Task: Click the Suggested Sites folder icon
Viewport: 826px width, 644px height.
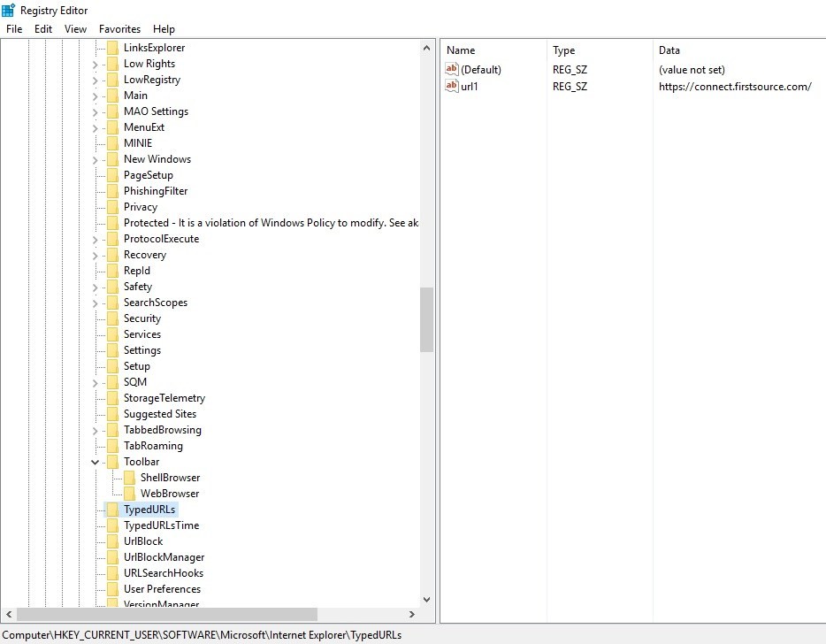Action: (112, 414)
